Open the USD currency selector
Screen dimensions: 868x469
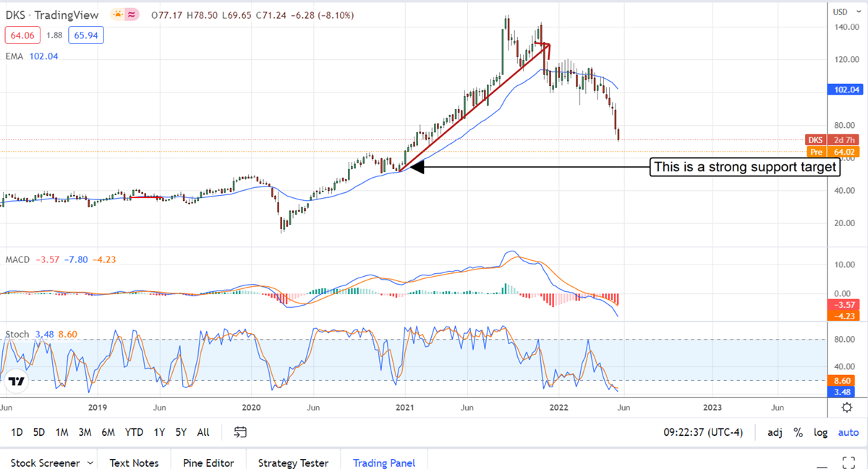tap(840, 12)
